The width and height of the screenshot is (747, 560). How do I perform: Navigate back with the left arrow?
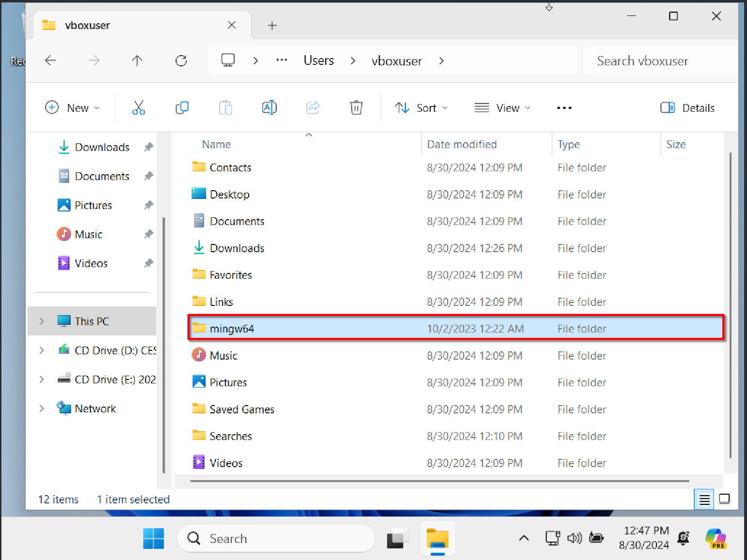(51, 61)
